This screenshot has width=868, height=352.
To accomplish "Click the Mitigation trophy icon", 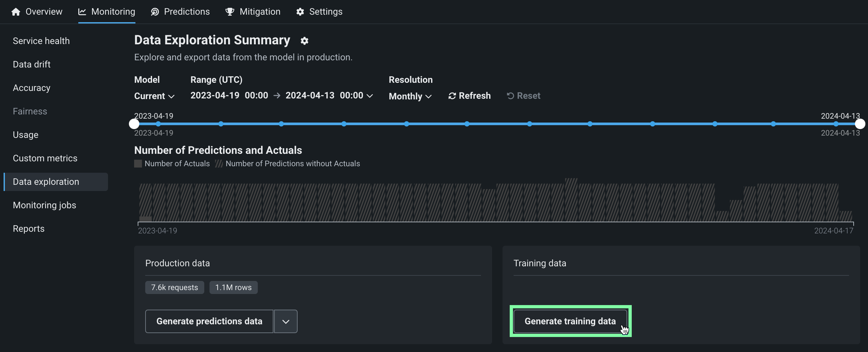I will point(230,12).
